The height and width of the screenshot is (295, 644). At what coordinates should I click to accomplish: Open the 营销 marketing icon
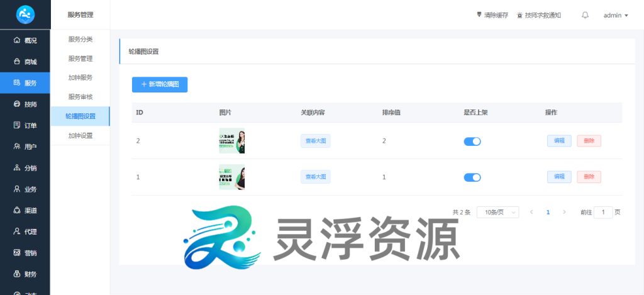(17, 253)
